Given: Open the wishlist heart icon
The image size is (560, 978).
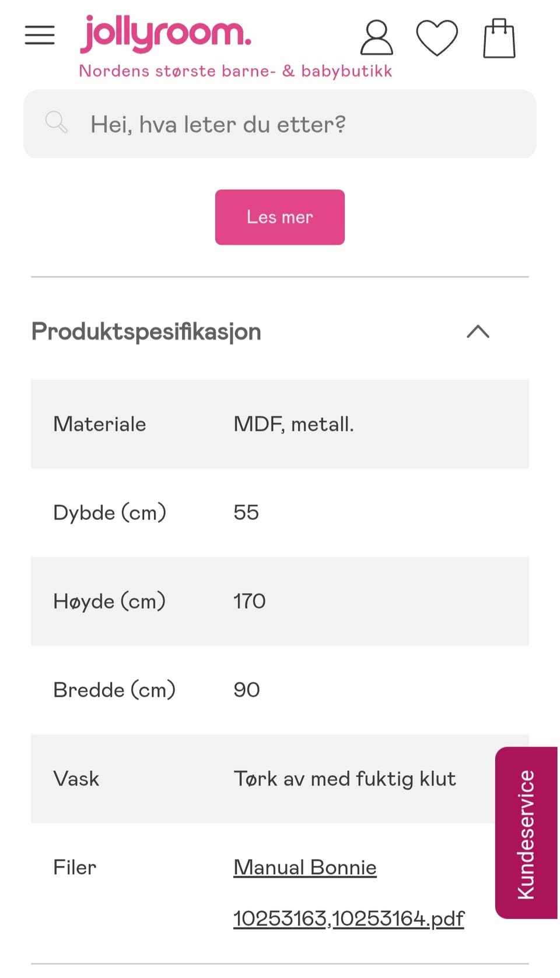Looking at the screenshot, I should click(437, 39).
